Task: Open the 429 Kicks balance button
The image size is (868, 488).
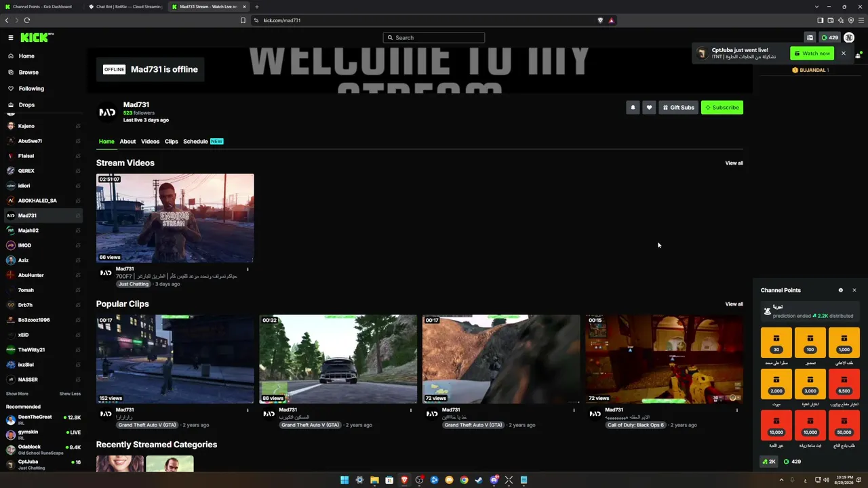Action: (829, 37)
